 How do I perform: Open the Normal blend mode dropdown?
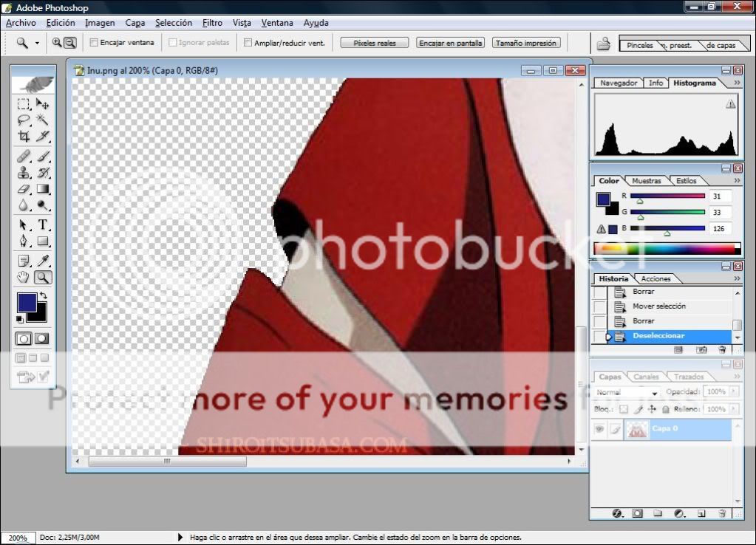[x=627, y=393]
